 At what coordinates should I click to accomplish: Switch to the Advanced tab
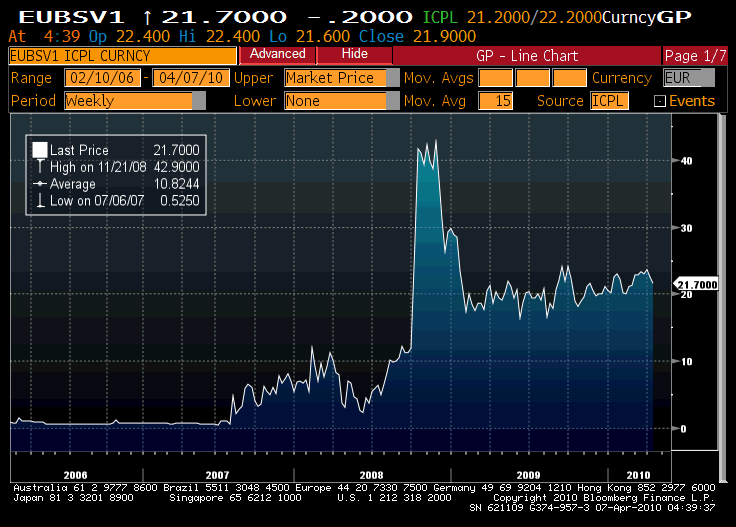pyautogui.click(x=277, y=54)
